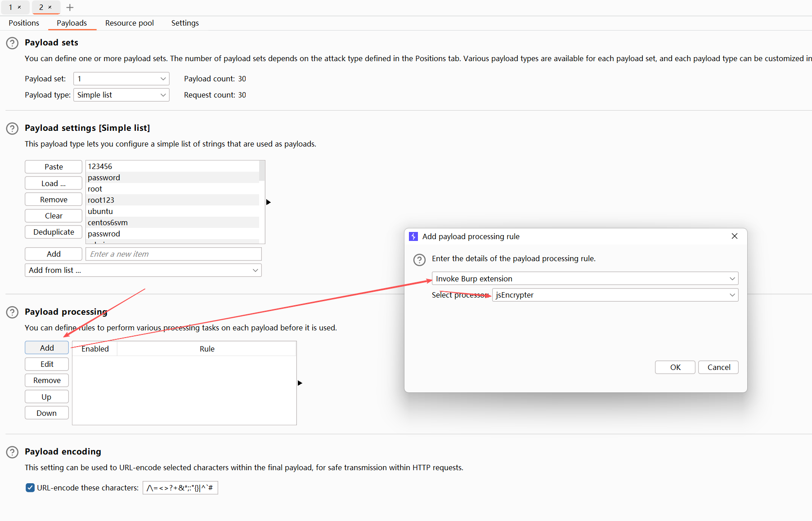Close Intruder tab 1

(x=19, y=7)
